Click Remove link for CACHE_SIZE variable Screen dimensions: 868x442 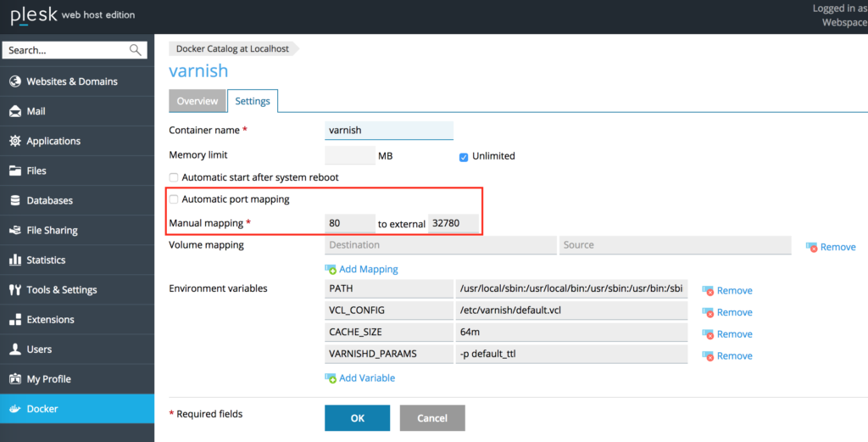[735, 334]
